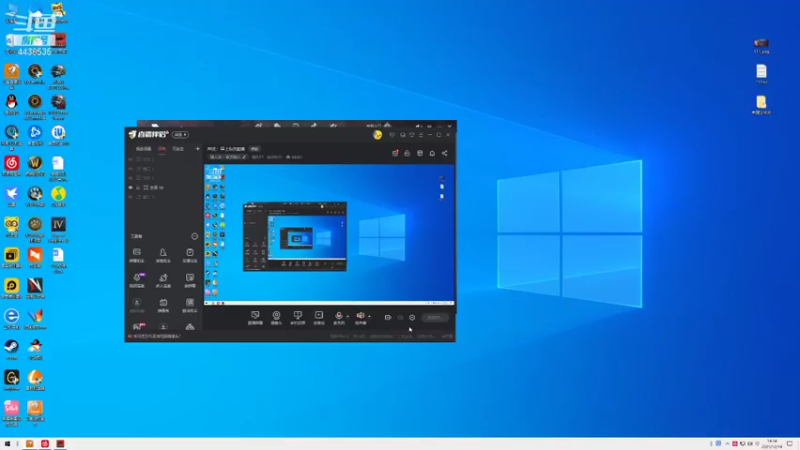
Task: Open the calendar-shaped tool in the toolbox
Action: 163,305
